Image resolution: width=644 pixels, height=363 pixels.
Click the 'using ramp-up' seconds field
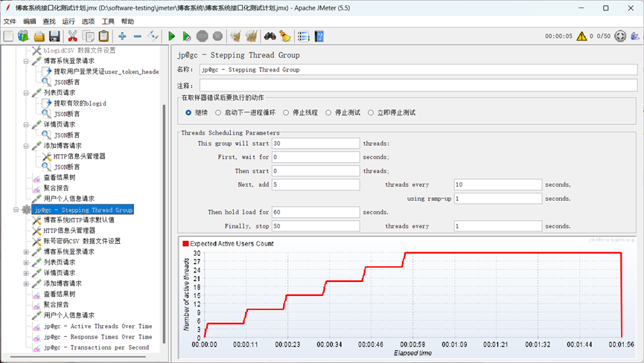tap(498, 199)
